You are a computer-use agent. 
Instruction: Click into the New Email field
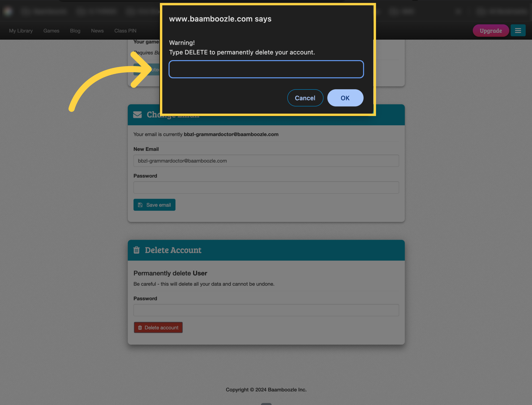266,161
